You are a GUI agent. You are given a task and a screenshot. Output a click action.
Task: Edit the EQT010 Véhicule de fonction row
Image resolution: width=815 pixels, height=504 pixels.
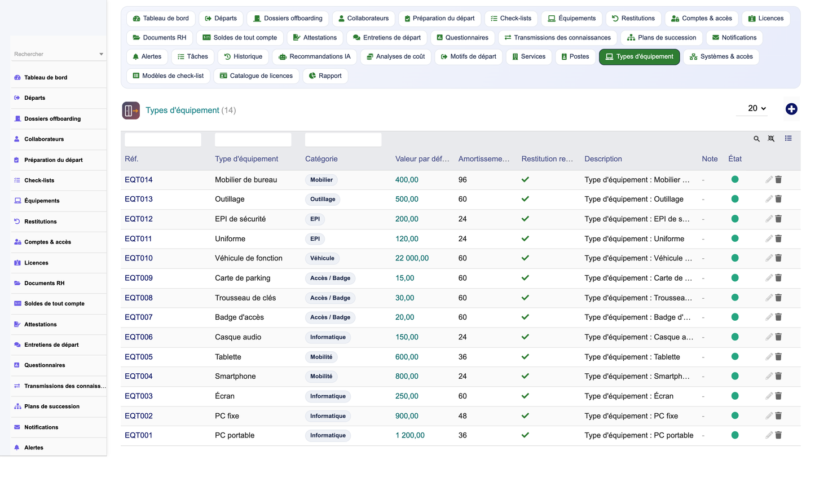pyautogui.click(x=769, y=258)
